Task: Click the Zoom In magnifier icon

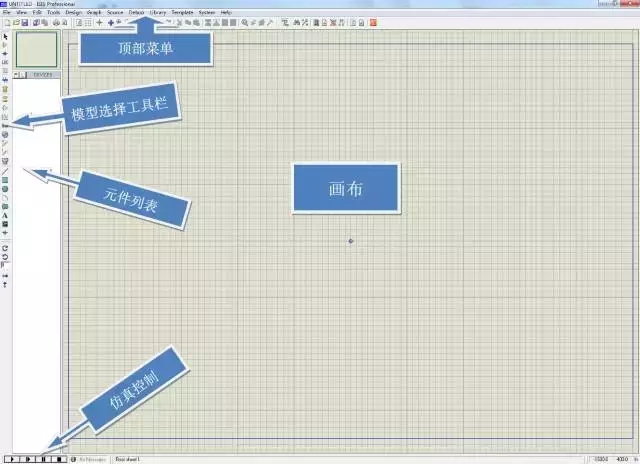Action: click(x=245, y=21)
